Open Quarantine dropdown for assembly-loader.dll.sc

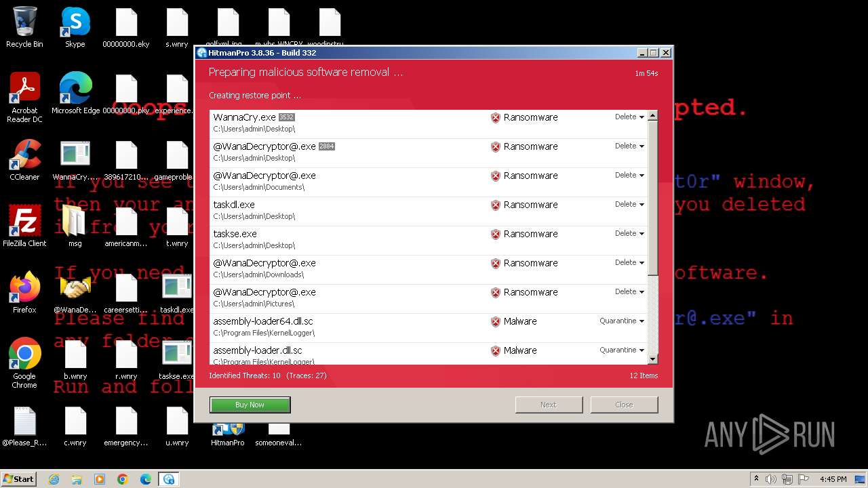tap(622, 350)
